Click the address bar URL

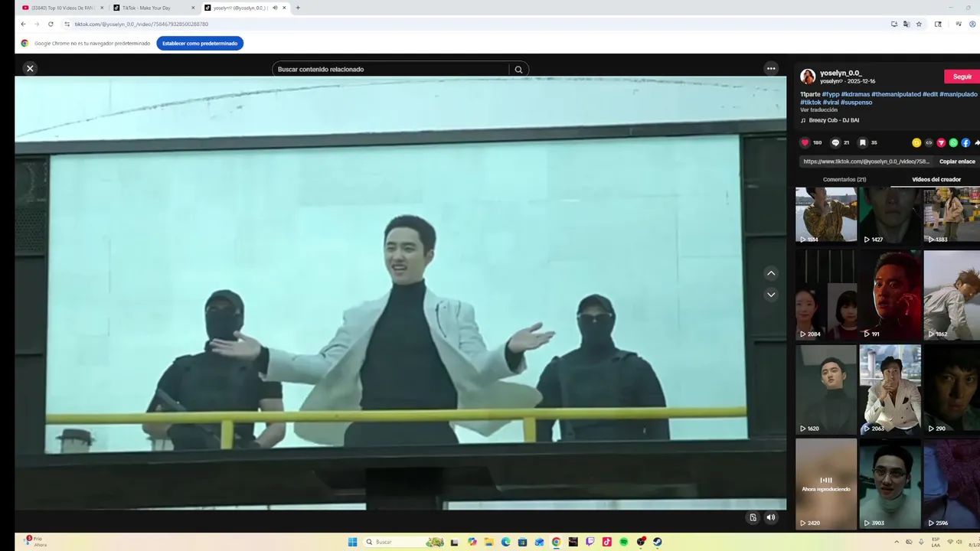(141, 24)
